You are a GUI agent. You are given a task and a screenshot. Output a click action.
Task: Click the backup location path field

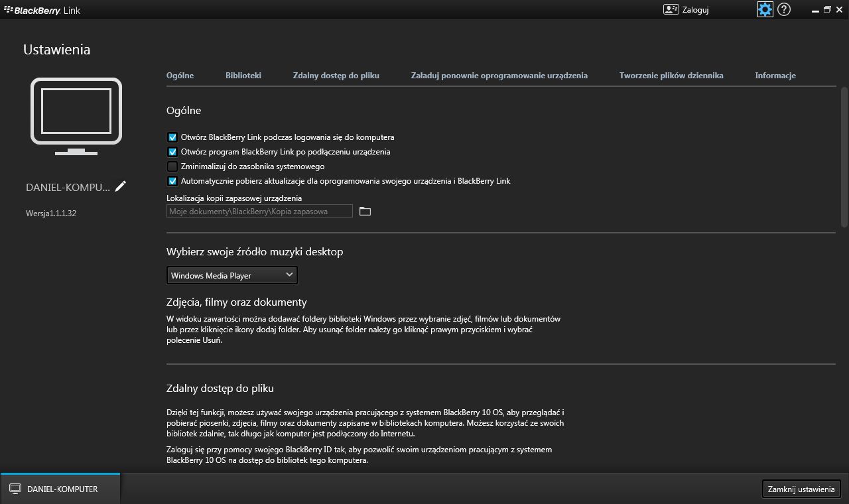260,211
